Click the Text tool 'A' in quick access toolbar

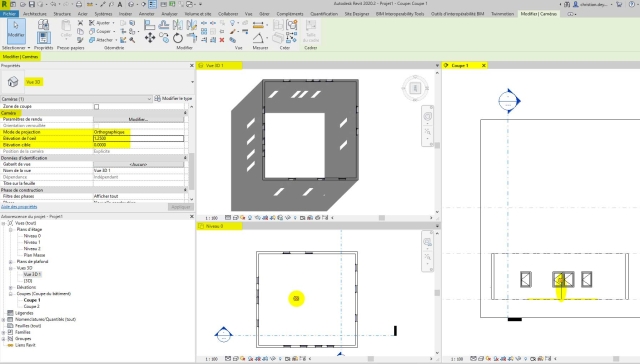(120, 4)
